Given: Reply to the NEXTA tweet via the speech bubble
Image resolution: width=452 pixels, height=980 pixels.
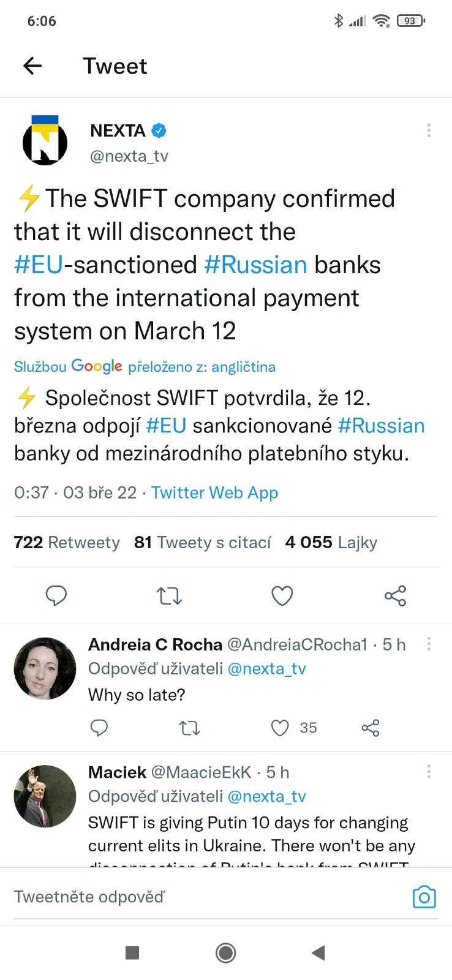Looking at the screenshot, I should 56,595.
